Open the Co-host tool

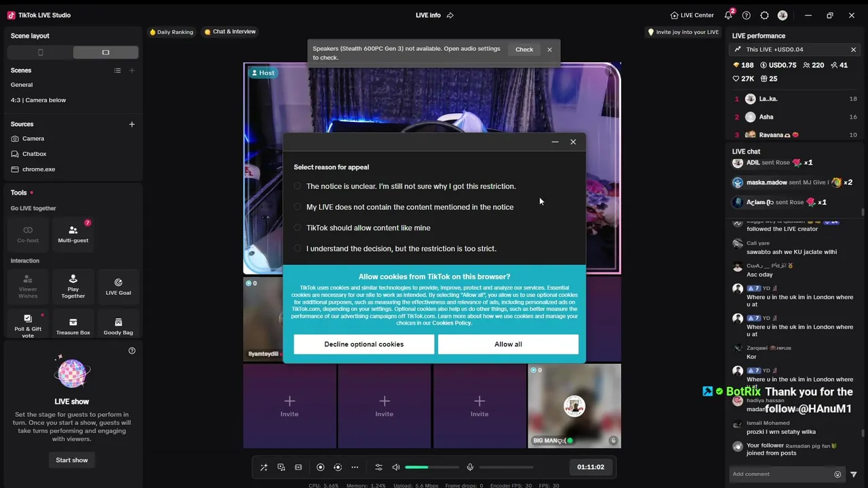coord(28,234)
